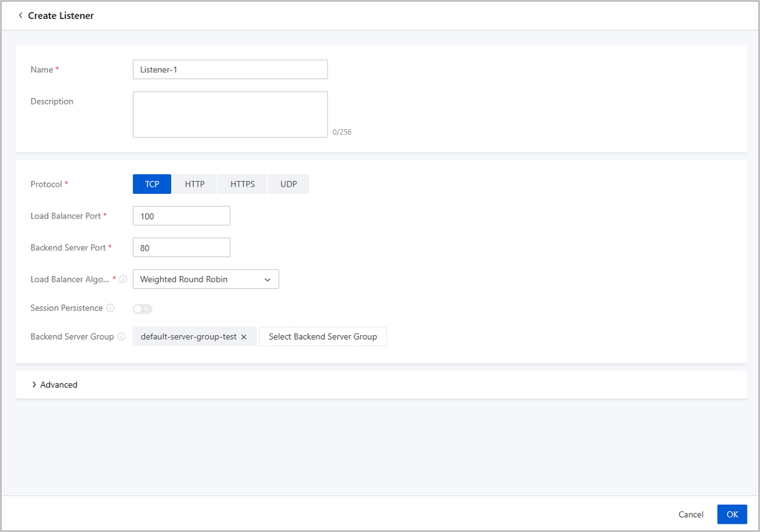The height and width of the screenshot is (532, 760).
Task: Click info icon next to Load Balancer Algorithm
Action: 123,279
